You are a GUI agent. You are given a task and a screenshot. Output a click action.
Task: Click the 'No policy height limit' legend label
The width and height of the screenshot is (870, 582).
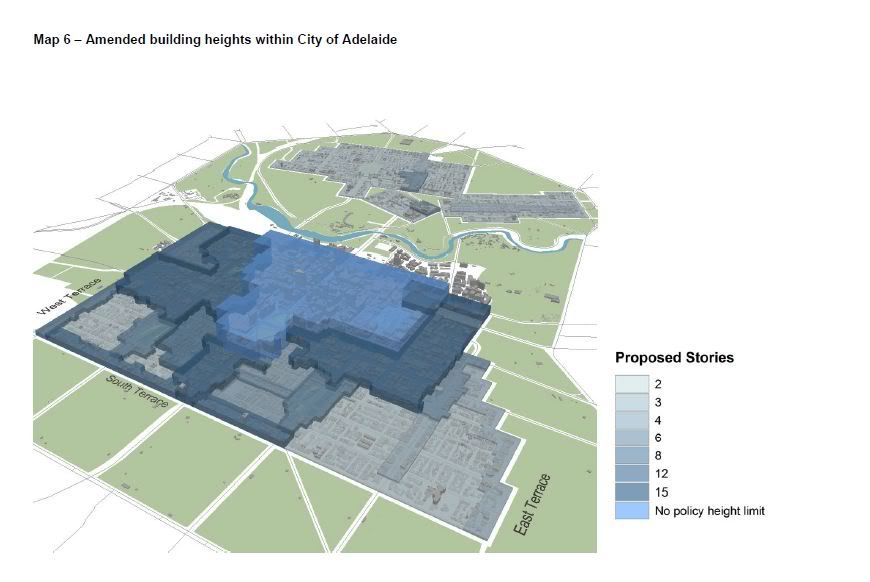coord(710,511)
